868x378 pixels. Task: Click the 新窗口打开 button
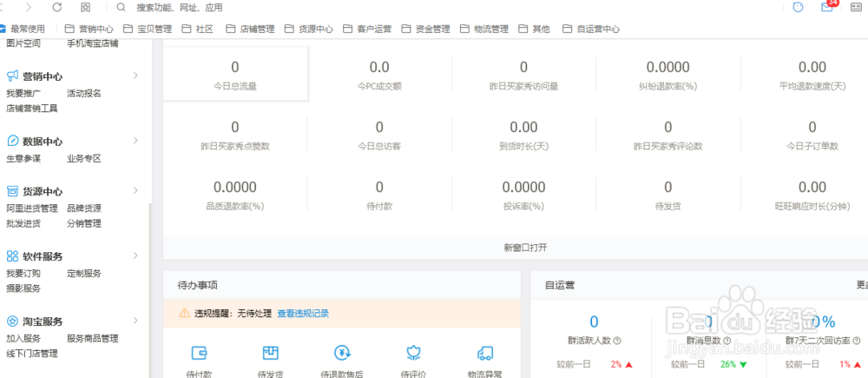(x=525, y=248)
